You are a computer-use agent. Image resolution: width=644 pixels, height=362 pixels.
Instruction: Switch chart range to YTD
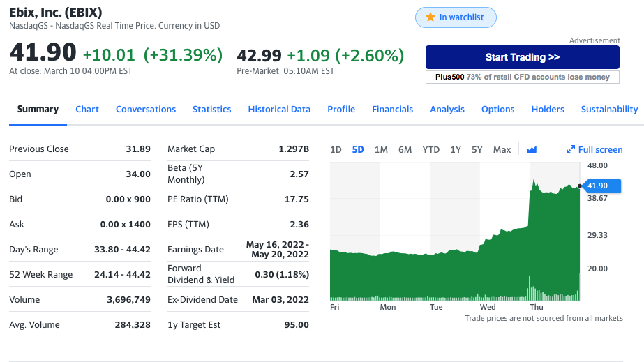430,149
